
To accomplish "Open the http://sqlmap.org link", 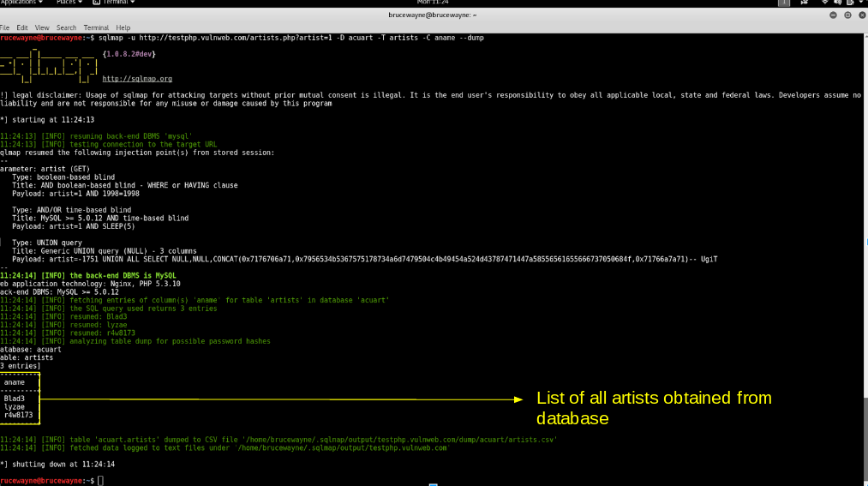I will (x=137, y=79).
